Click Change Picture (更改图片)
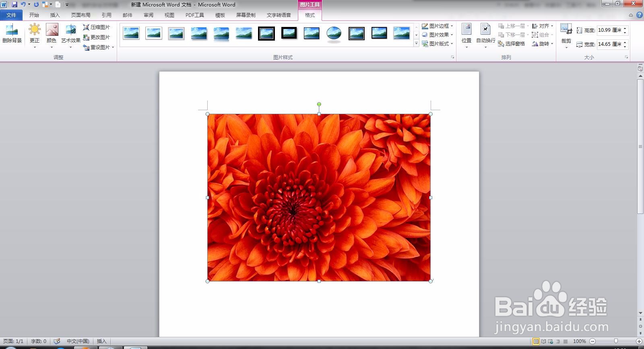 (x=97, y=37)
